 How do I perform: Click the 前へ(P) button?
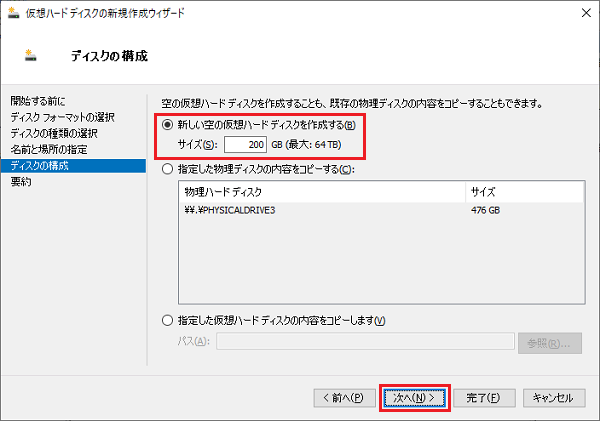pos(343,397)
